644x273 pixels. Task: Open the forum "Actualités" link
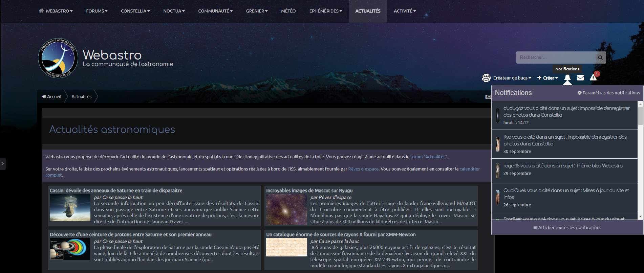pos(429,157)
